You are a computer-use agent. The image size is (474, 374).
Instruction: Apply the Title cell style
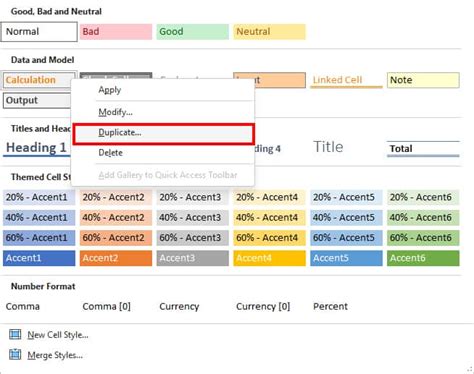(x=346, y=147)
